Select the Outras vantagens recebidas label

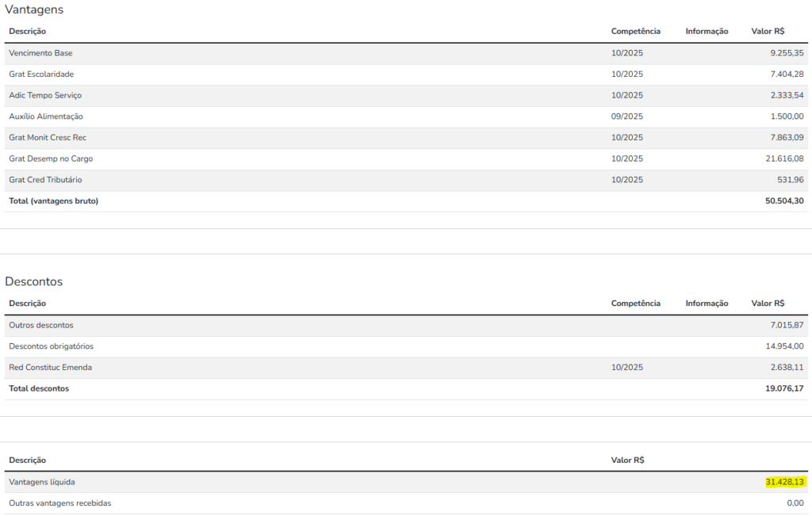pyautogui.click(x=60, y=503)
